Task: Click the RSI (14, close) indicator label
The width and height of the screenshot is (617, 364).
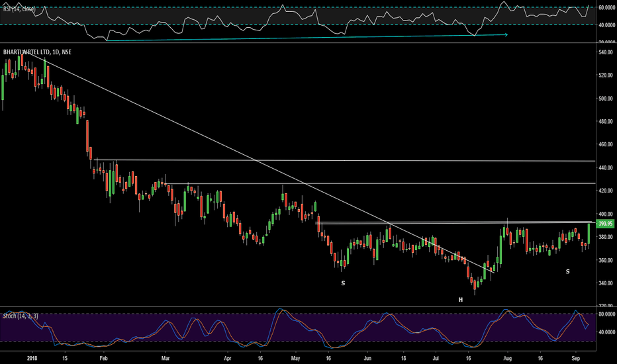Action: click(19, 9)
